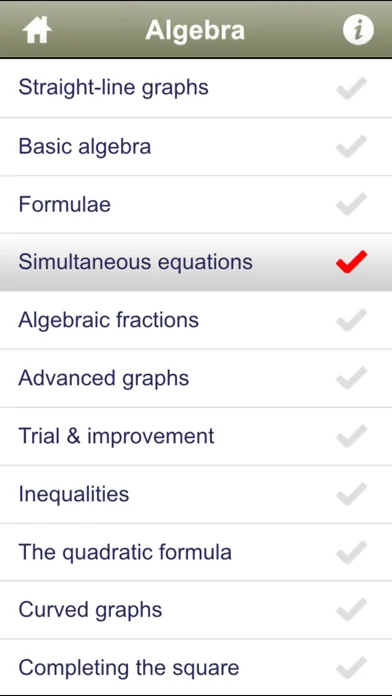Image resolution: width=392 pixels, height=696 pixels.
Task: Tap the red checkmark for Simultaneous equations
Action: coord(352,262)
